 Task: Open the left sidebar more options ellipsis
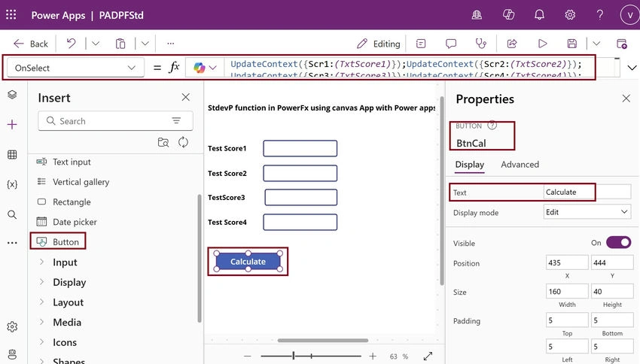point(12,242)
